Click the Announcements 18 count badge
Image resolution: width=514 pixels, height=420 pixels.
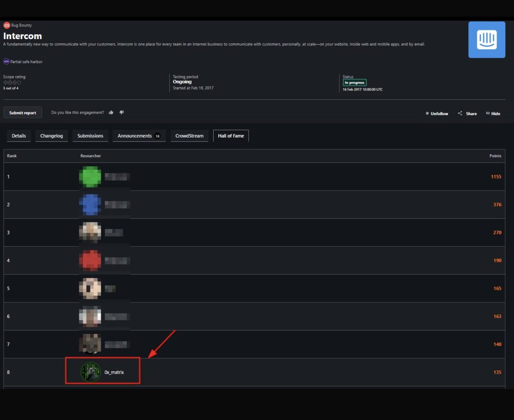pyautogui.click(x=157, y=136)
